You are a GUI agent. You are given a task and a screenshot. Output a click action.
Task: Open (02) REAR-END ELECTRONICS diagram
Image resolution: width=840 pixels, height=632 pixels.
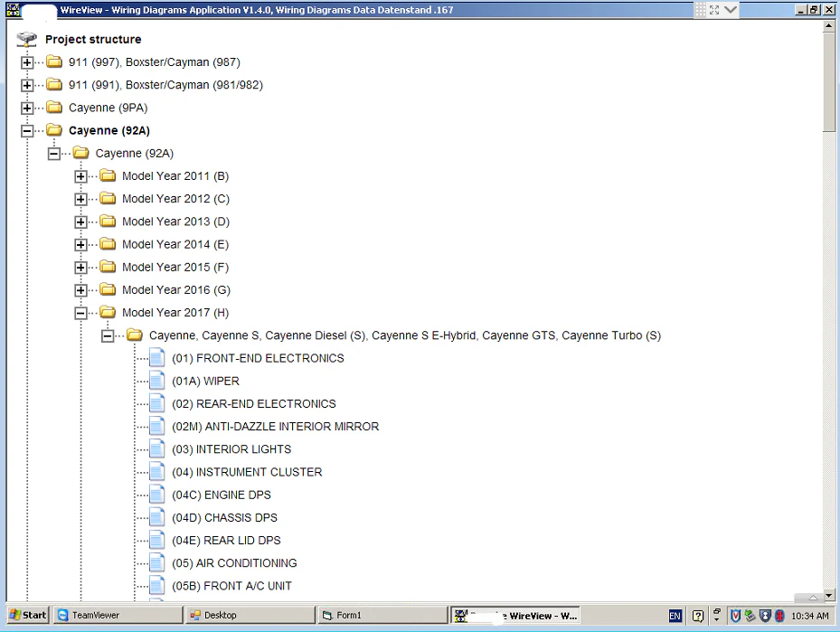coord(254,403)
